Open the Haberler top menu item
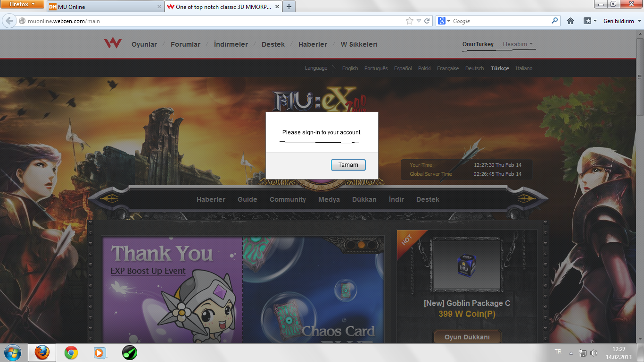 313,44
